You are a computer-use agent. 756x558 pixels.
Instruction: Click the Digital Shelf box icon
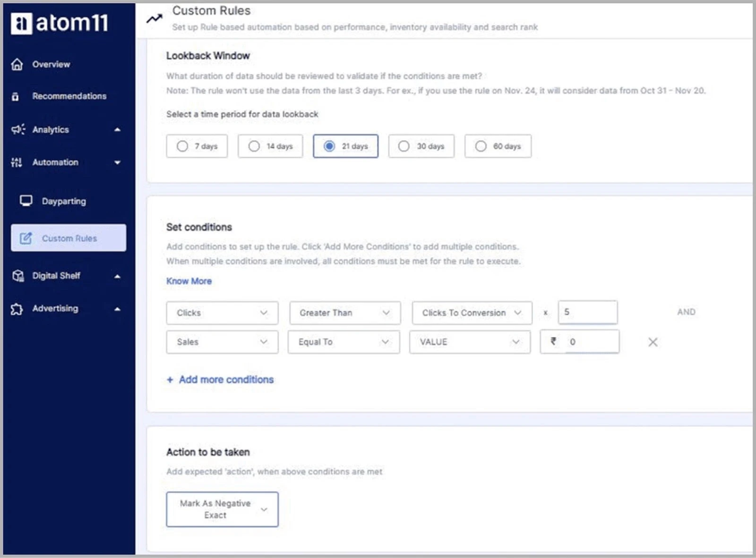point(18,276)
